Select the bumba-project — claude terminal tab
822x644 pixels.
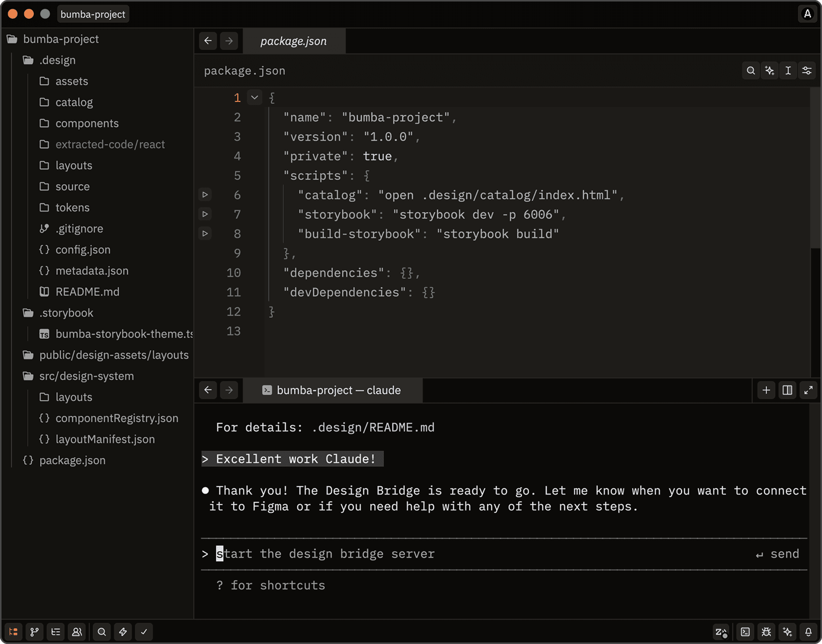(x=332, y=390)
